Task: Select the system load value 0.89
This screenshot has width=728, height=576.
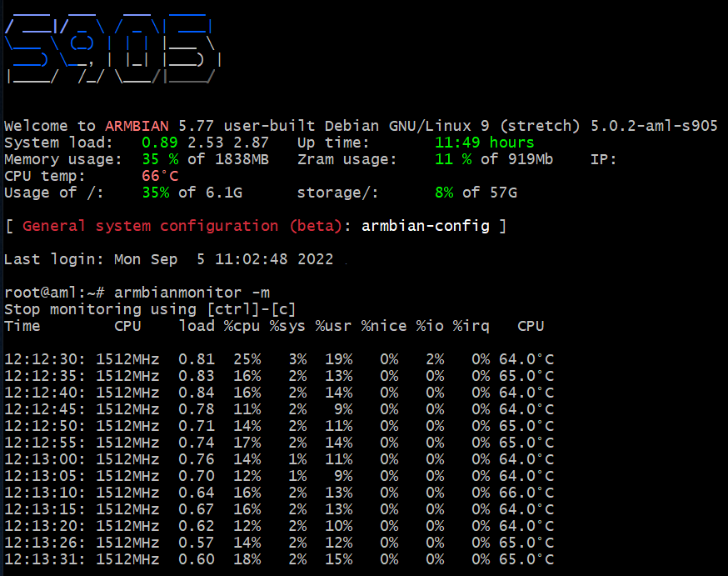Action: click(160, 143)
